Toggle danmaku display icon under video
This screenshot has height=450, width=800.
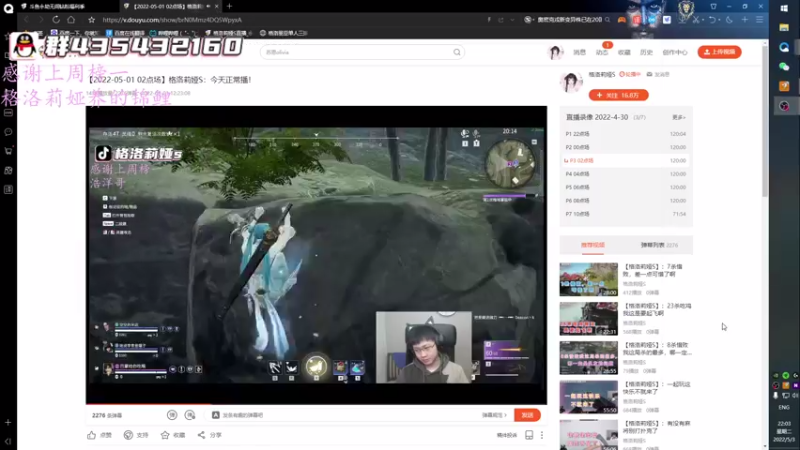click(172, 415)
